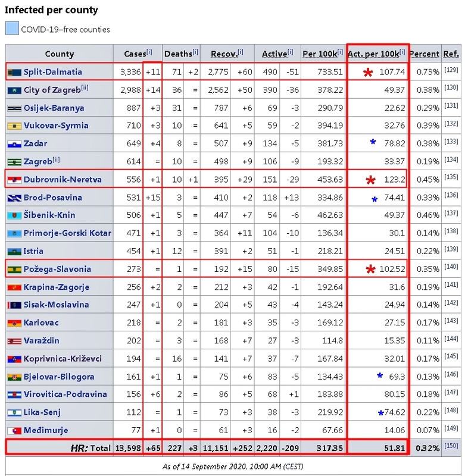Click the Virovitica-Podravina flag icon
465x476 pixels.
14,394
